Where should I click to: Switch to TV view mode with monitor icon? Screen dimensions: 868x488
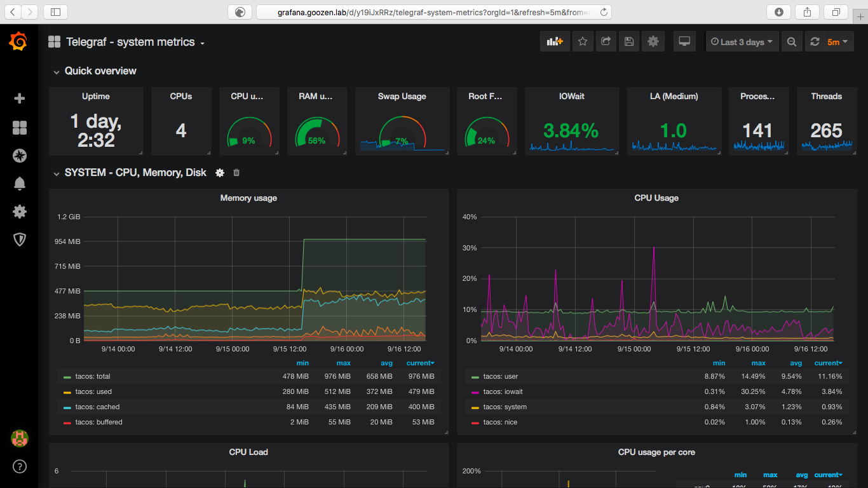(x=684, y=42)
